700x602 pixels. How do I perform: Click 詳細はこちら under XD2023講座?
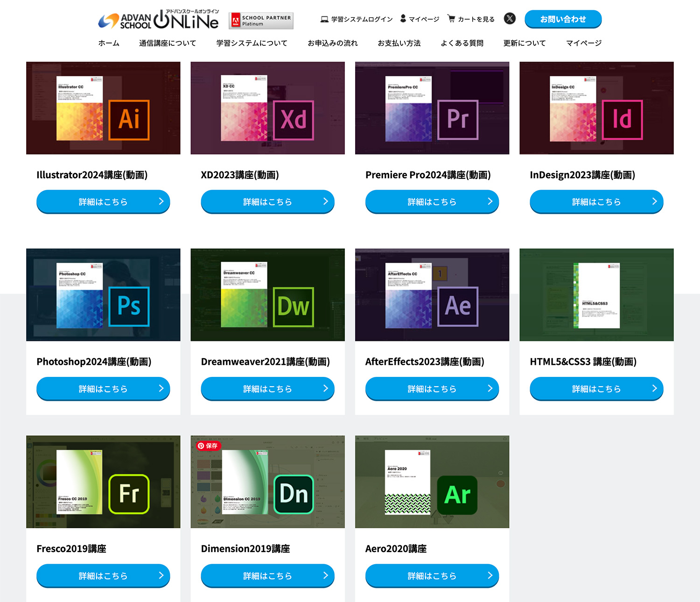pyautogui.click(x=267, y=201)
